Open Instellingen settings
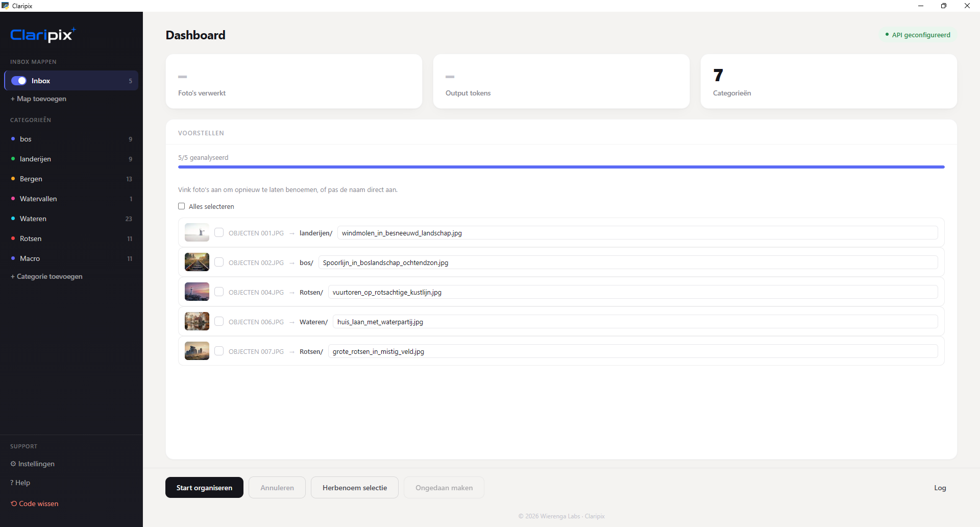 pyautogui.click(x=32, y=464)
